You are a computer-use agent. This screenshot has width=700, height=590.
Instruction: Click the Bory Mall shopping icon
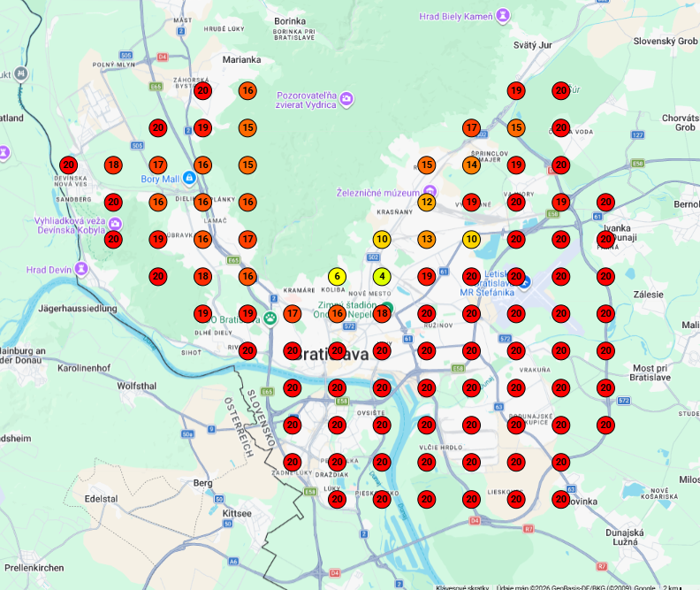[x=189, y=179]
